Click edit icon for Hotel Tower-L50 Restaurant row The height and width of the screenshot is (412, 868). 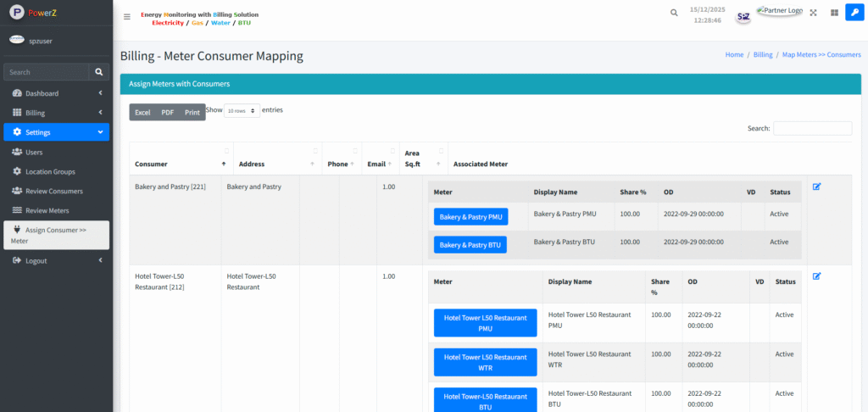point(816,276)
